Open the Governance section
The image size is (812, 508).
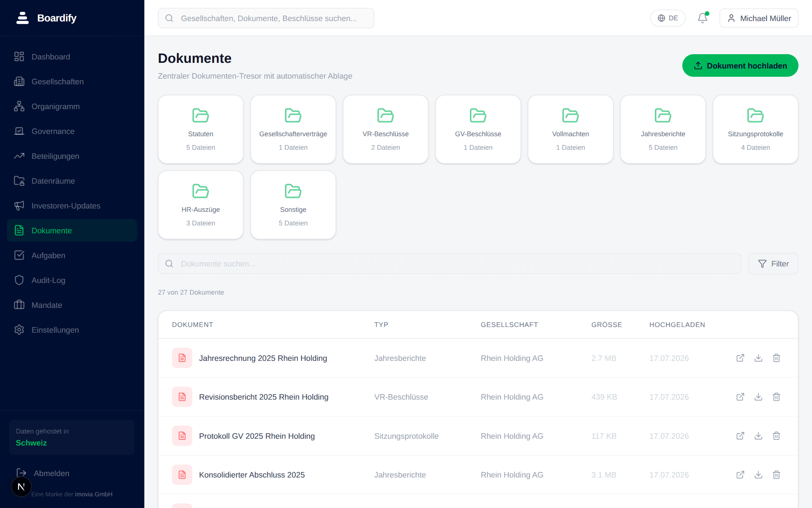72,131
